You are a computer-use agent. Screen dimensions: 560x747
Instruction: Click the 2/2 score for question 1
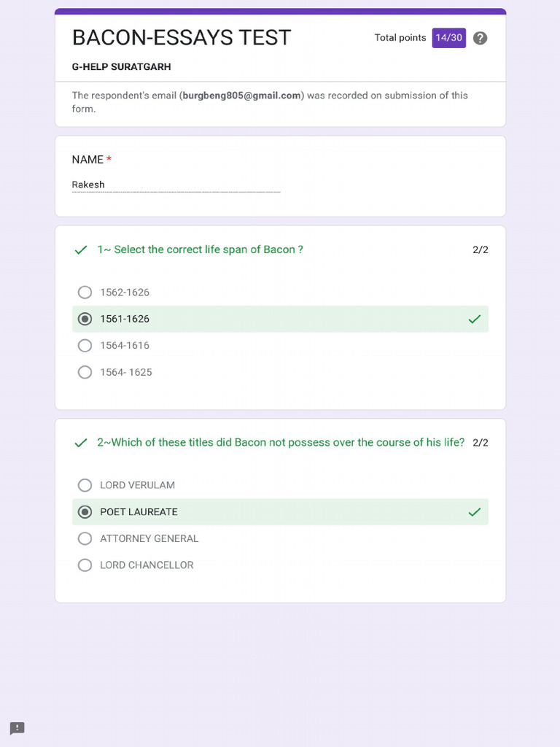480,249
